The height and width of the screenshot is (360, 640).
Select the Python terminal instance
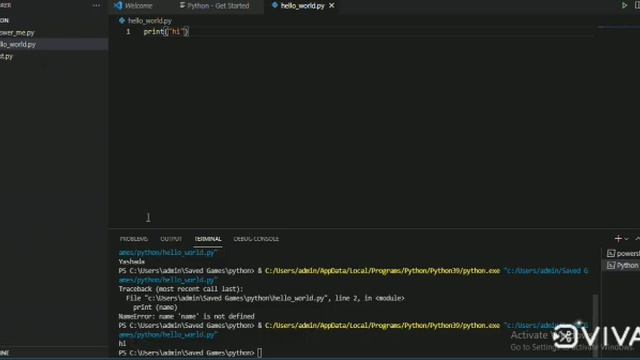[x=622, y=266]
